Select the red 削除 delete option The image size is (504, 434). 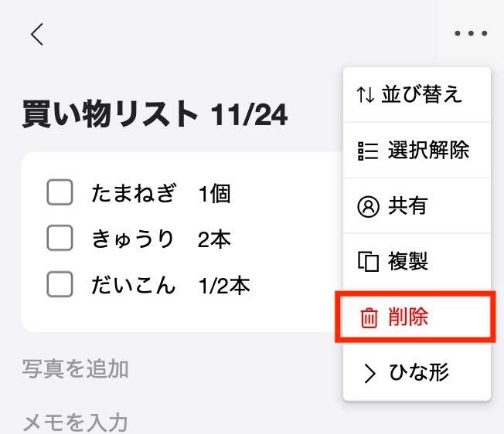416,317
